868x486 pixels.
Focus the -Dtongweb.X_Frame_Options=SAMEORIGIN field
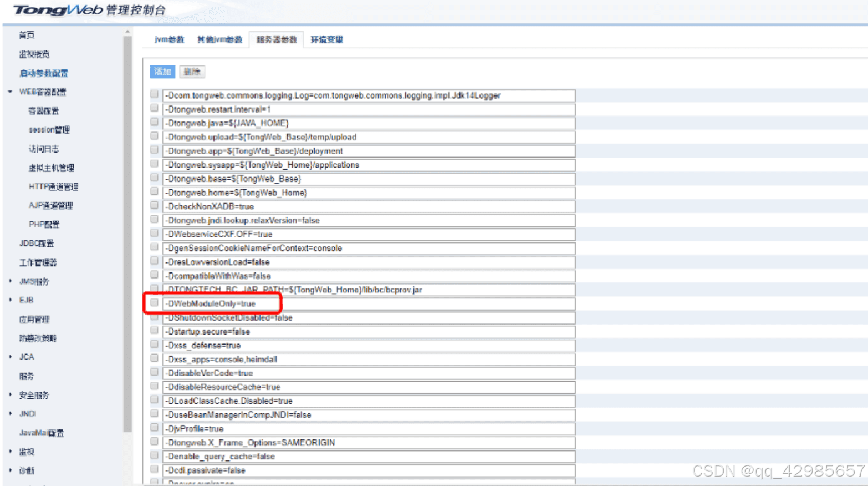pos(369,443)
